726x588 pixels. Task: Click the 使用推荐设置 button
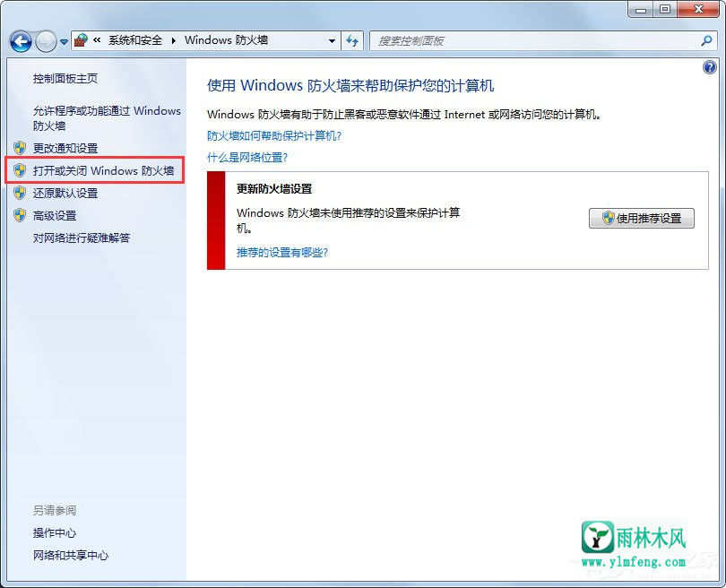641,218
